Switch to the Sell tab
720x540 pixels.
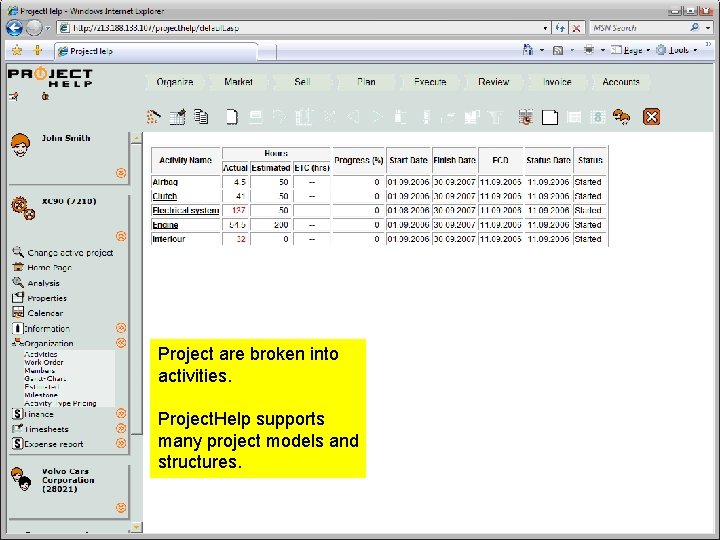tap(302, 82)
